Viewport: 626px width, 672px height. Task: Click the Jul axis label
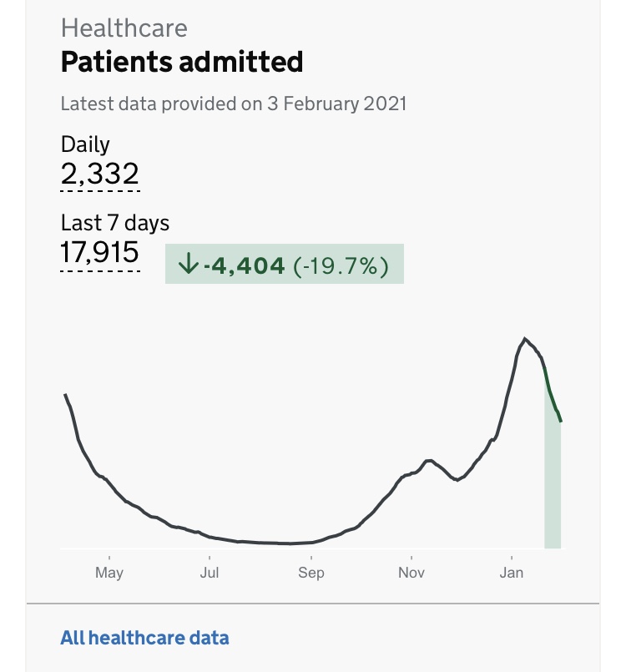(210, 573)
